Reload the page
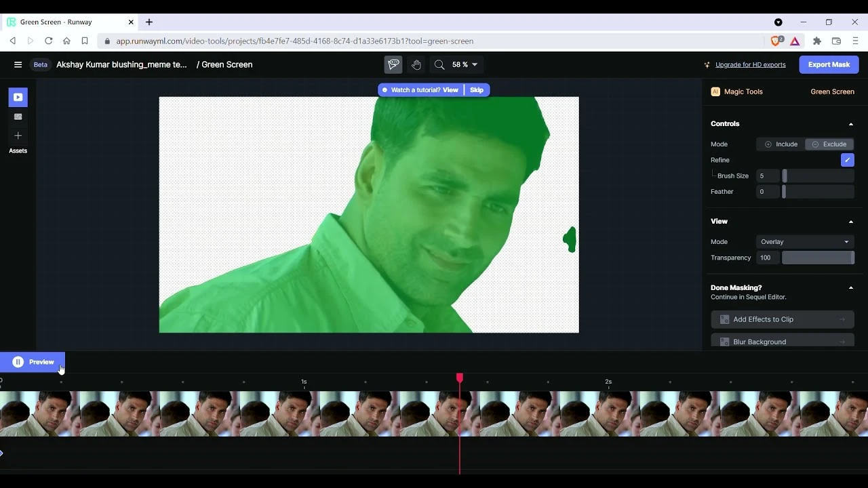Image resolution: width=868 pixels, height=488 pixels. pos(48,41)
